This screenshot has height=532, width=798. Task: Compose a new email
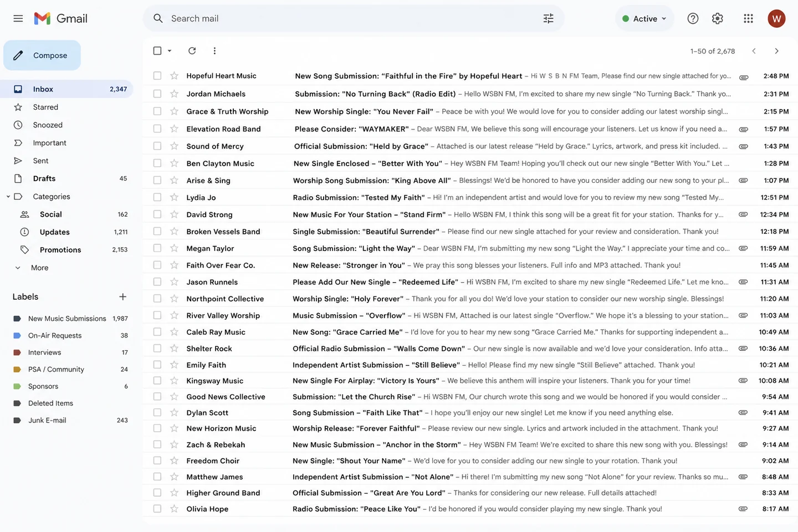coord(42,55)
